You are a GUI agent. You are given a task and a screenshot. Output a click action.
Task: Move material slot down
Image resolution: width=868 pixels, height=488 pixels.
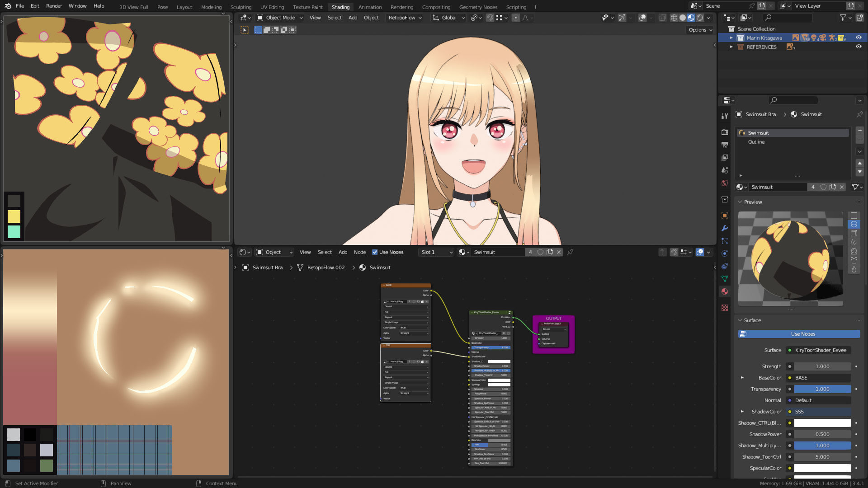[x=860, y=172]
